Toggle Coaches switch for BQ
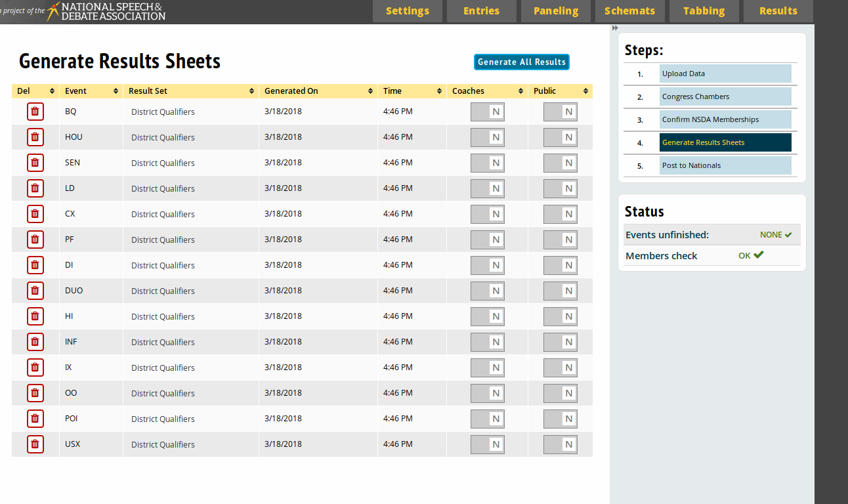The height and width of the screenshot is (504, 848). click(x=488, y=112)
